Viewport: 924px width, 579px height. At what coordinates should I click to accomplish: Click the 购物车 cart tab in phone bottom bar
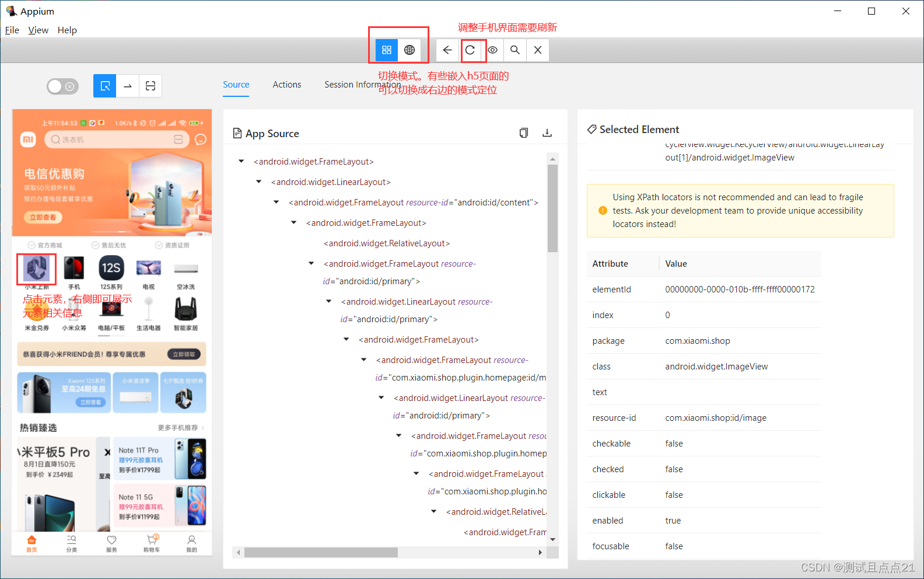point(152,543)
